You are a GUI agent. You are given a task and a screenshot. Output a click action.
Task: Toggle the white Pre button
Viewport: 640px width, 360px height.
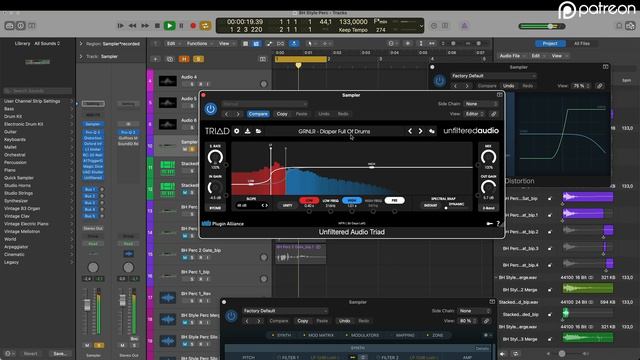[x=394, y=200]
